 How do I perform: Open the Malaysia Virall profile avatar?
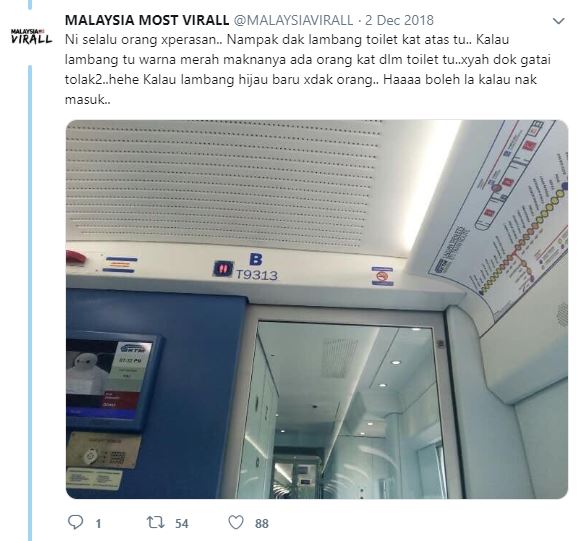(x=31, y=36)
